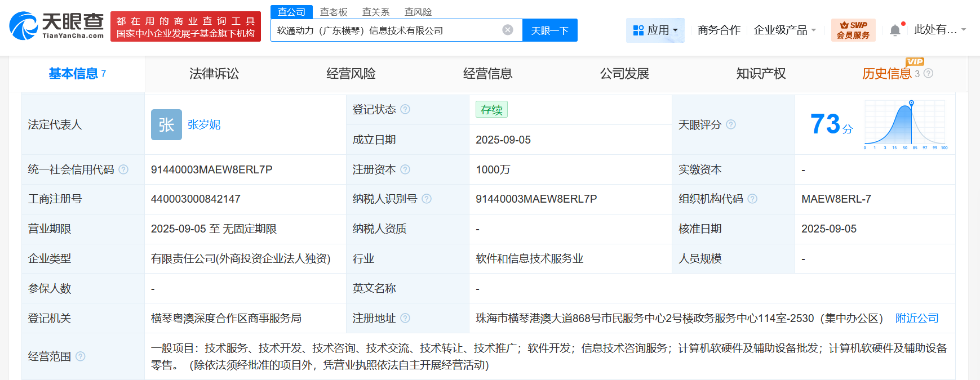
Task: Open the 附近公司 link
Action: coord(917,318)
